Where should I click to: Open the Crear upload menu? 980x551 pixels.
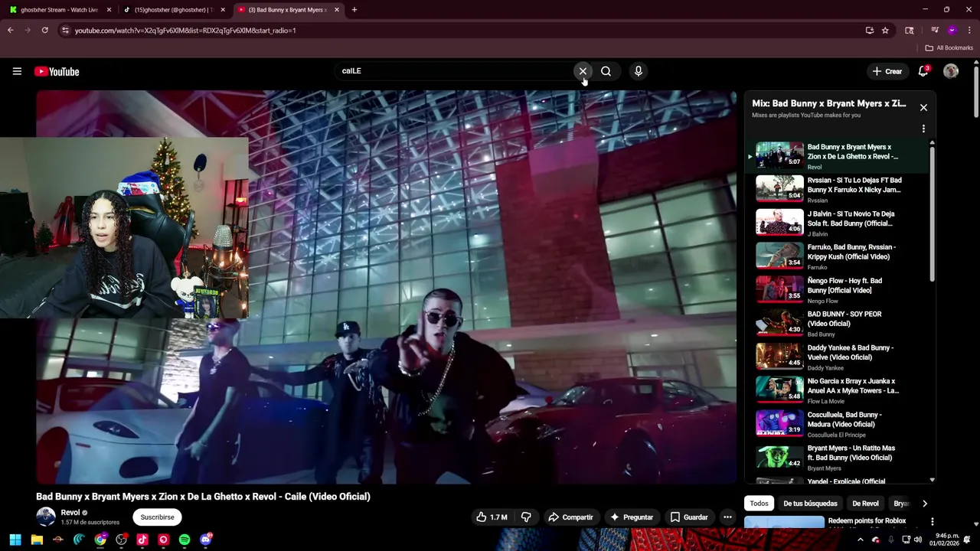point(887,71)
